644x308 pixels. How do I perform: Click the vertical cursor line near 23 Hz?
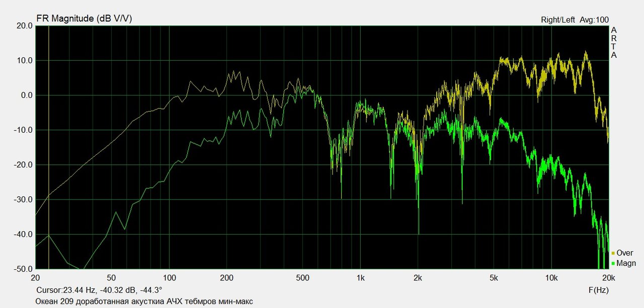49,147
